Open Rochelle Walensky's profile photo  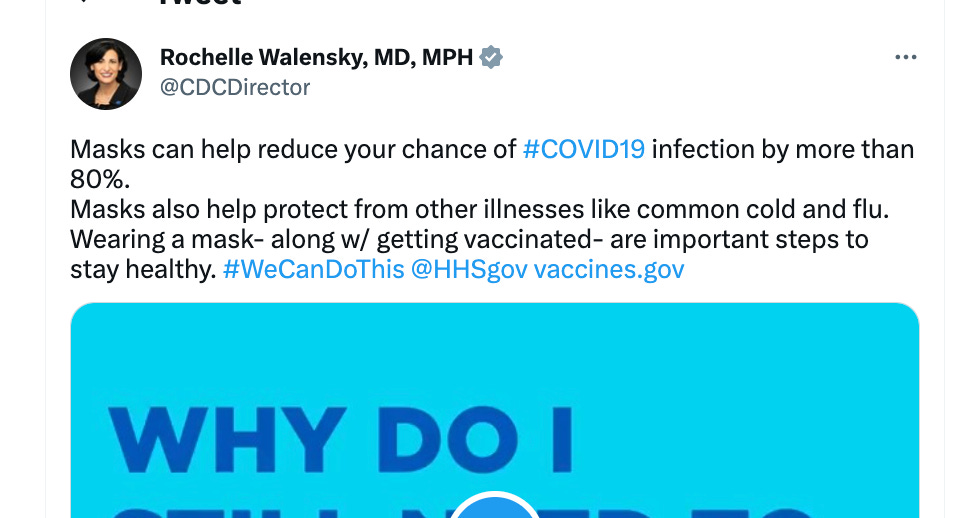105,74
